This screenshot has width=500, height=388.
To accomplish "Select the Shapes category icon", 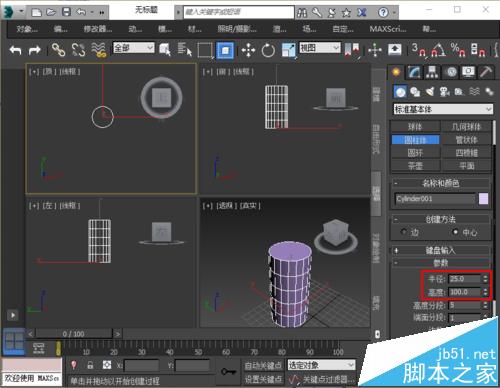I will [415, 92].
